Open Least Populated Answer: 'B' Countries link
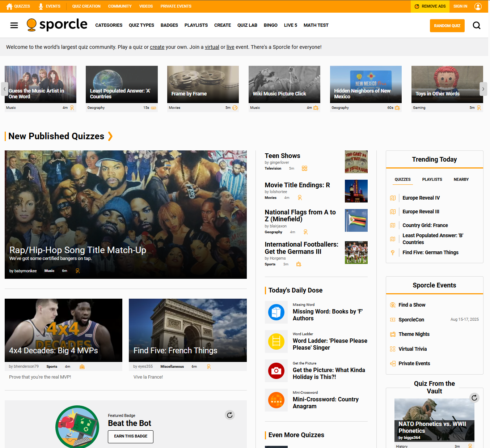Screen dimensions: 490x448 point(433,239)
